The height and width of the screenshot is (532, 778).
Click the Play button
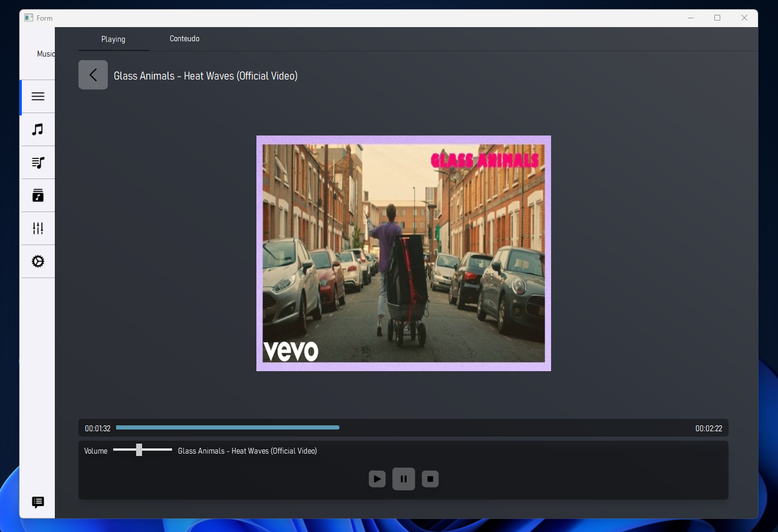point(377,479)
